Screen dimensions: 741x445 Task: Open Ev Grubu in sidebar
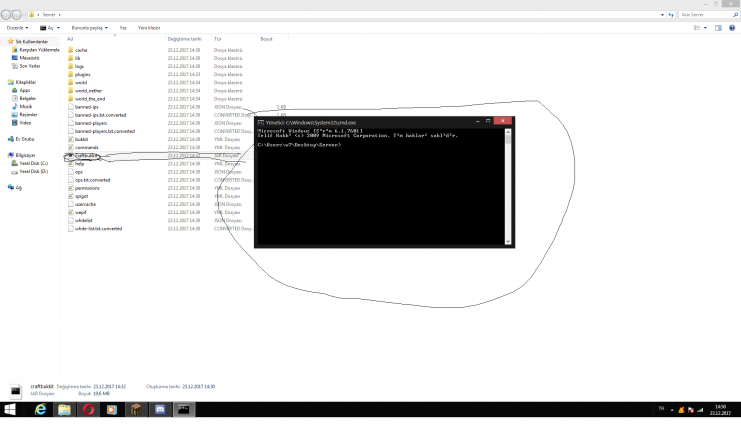25,139
